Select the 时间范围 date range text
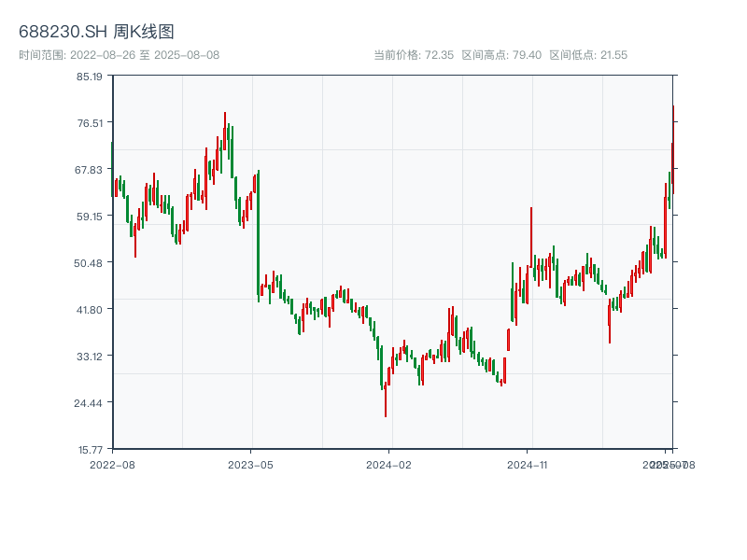The image size is (747, 560). pos(120,55)
